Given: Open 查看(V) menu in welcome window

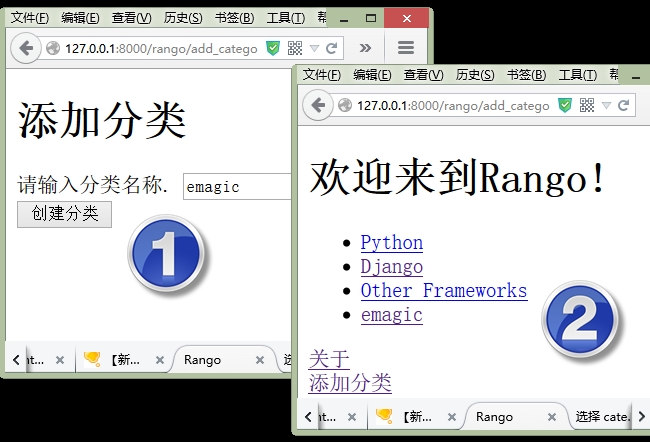Looking at the screenshot, I should 423,75.
